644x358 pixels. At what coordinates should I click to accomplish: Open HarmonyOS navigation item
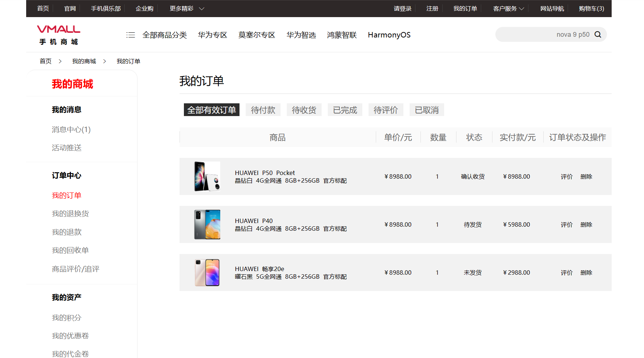[389, 35]
